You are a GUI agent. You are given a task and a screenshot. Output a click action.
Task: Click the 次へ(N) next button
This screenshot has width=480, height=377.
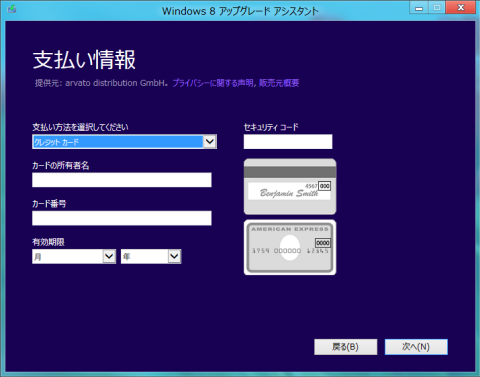click(x=416, y=347)
